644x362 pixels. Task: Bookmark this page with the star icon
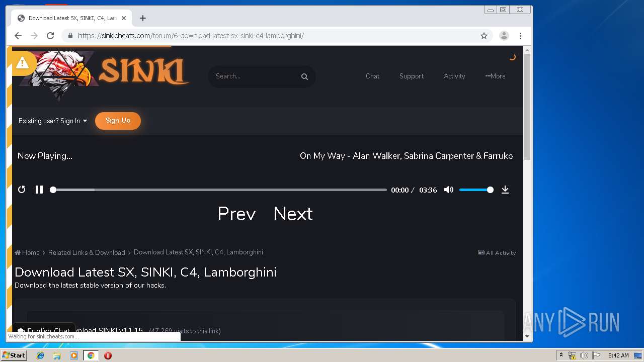click(484, 36)
